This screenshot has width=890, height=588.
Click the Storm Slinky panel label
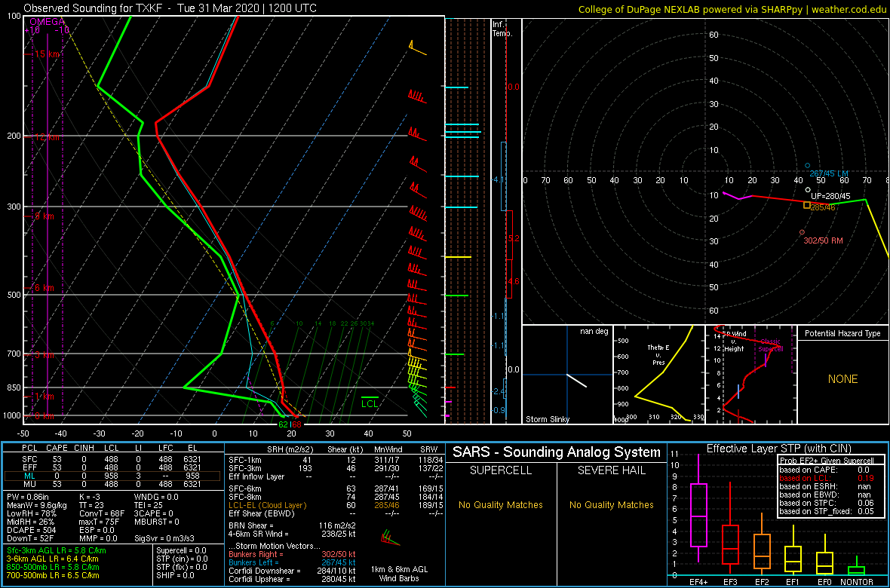pyautogui.click(x=547, y=419)
